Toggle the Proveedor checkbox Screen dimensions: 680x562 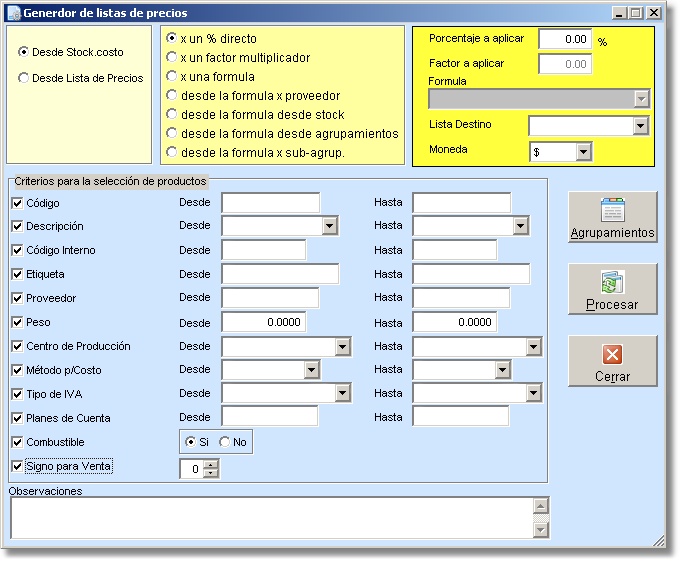pos(17,298)
